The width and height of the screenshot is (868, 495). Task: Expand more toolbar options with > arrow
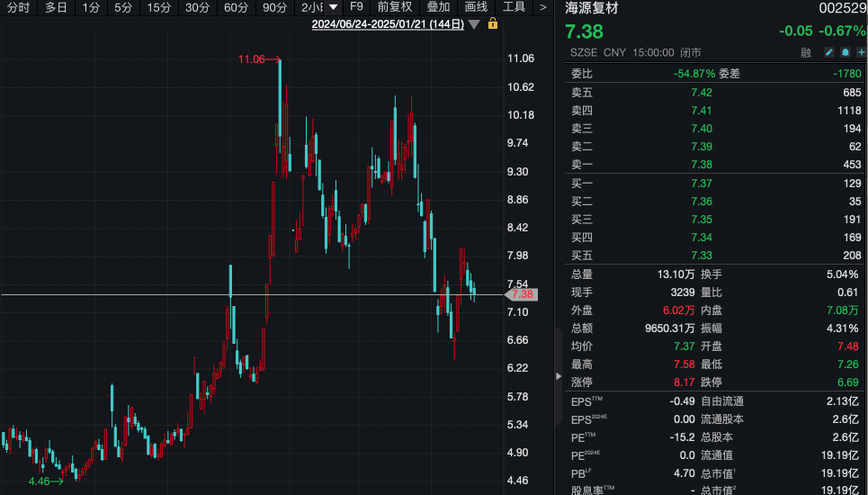[x=542, y=7]
